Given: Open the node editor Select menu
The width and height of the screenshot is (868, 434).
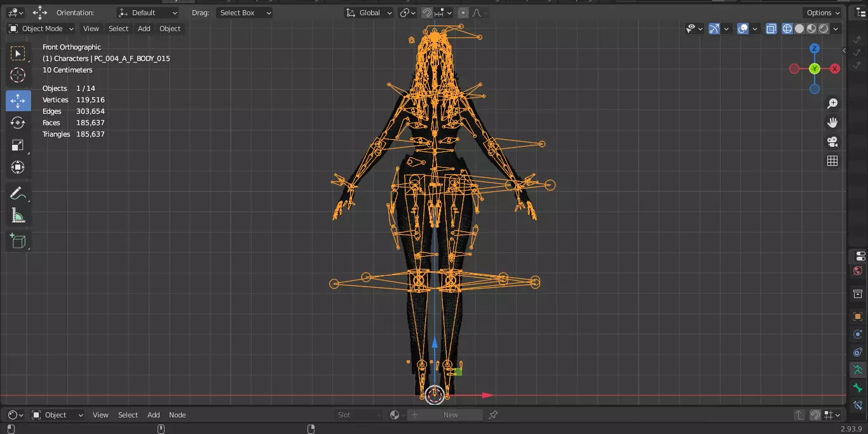Looking at the screenshot, I should [x=128, y=415].
